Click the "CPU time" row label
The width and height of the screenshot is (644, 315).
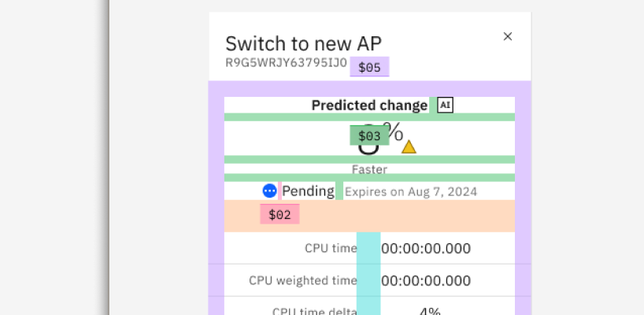(x=331, y=248)
